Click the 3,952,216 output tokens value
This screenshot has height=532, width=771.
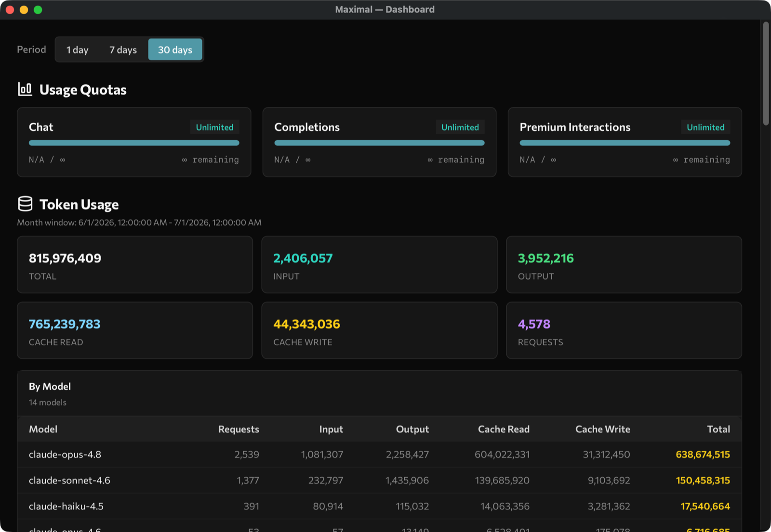click(x=546, y=258)
